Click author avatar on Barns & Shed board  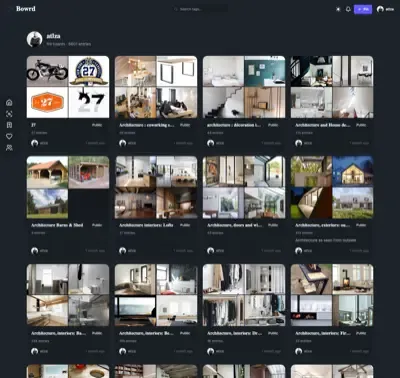tap(34, 251)
